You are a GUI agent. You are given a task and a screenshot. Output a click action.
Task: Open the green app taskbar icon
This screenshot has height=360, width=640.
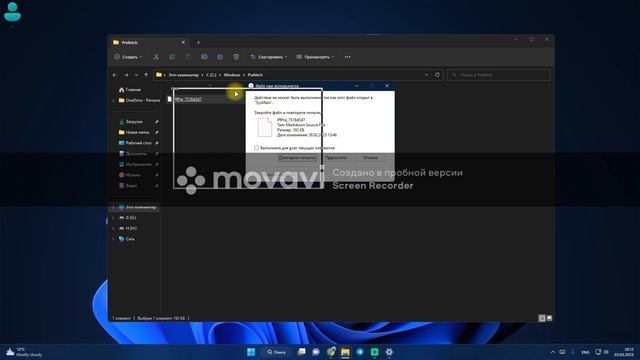(x=374, y=352)
